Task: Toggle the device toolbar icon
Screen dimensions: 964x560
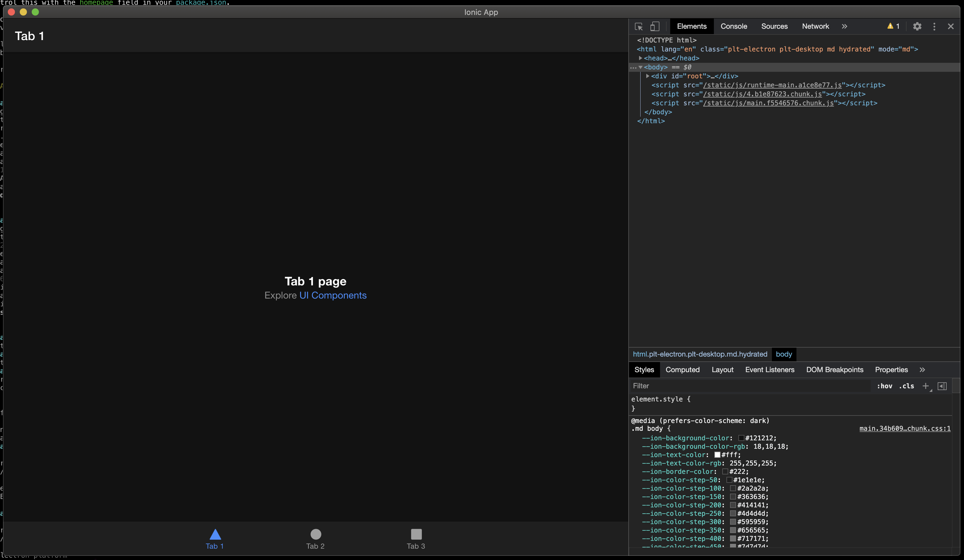Action: click(655, 26)
